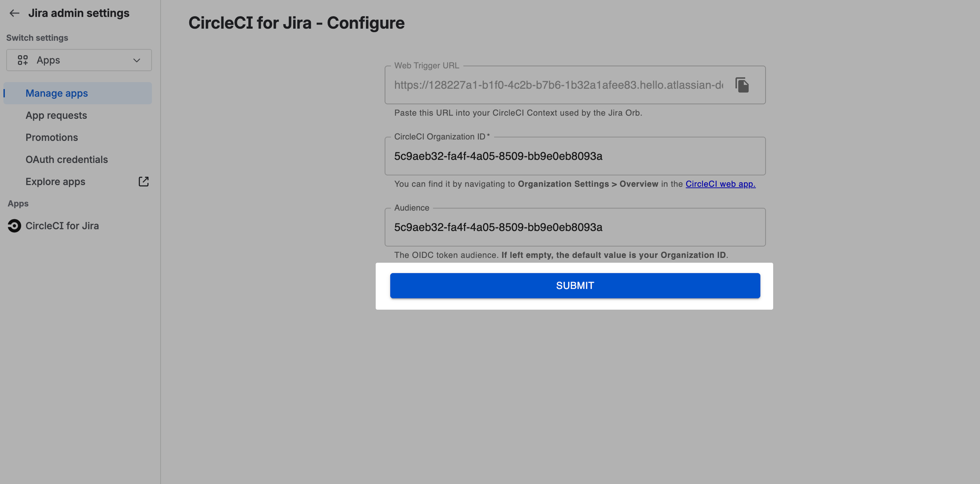Click the SUBMIT button
This screenshot has height=484, width=980.
coord(575,285)
